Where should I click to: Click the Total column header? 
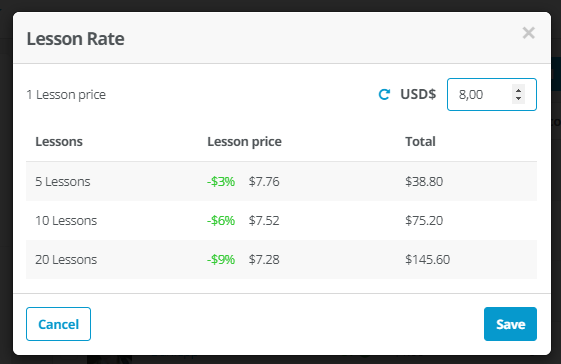coord(420,142)
